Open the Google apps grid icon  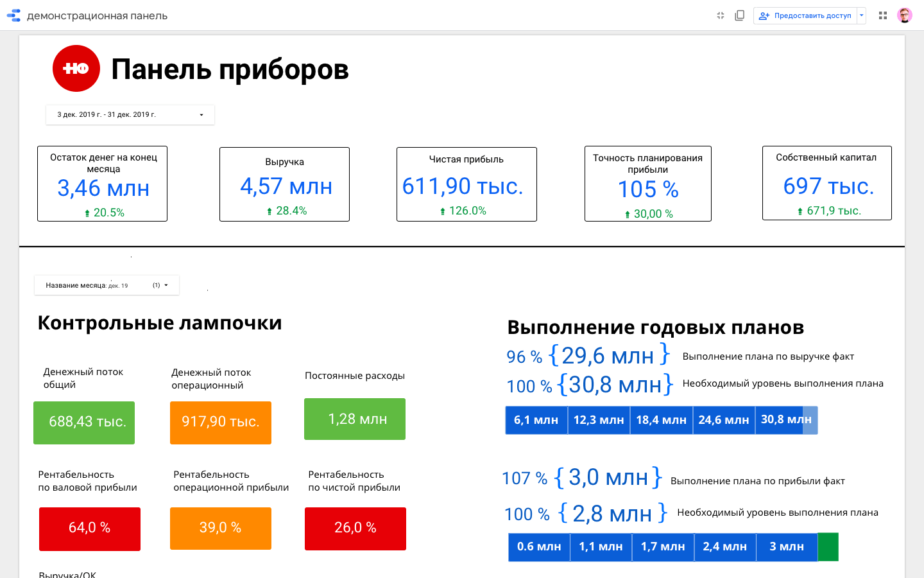tap(883, 15)
